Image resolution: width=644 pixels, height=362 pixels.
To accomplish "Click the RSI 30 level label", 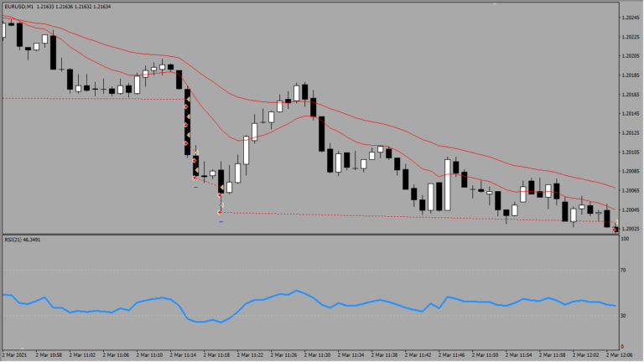I will (623, 316).
